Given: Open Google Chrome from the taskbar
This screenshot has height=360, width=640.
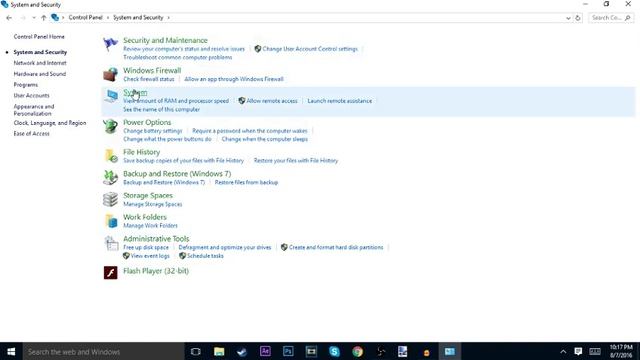Looking at the screenshot, I should click(358, 351).
